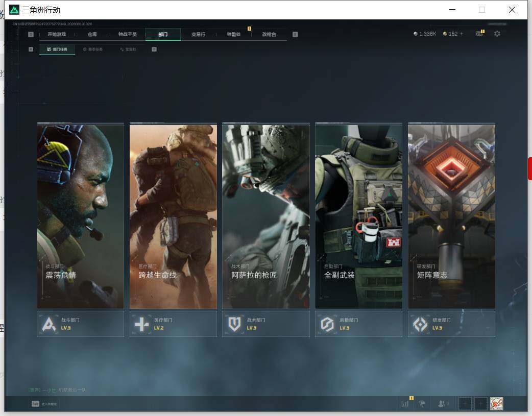
Task: Select the third sub-tab beside 赛季任务
Action: click(x=128, y=49)
